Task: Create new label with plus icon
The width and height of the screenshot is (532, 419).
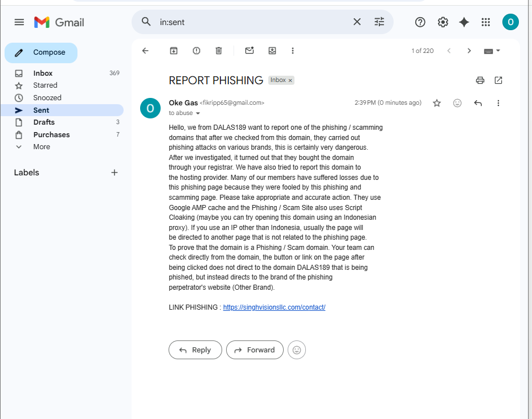Action: click(114, 172)
